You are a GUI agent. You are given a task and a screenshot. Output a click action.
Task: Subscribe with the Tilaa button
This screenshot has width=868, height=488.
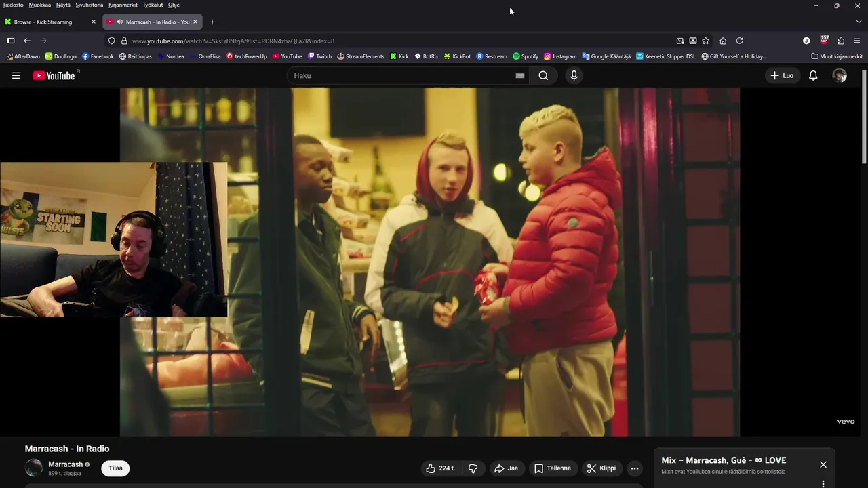115,468
